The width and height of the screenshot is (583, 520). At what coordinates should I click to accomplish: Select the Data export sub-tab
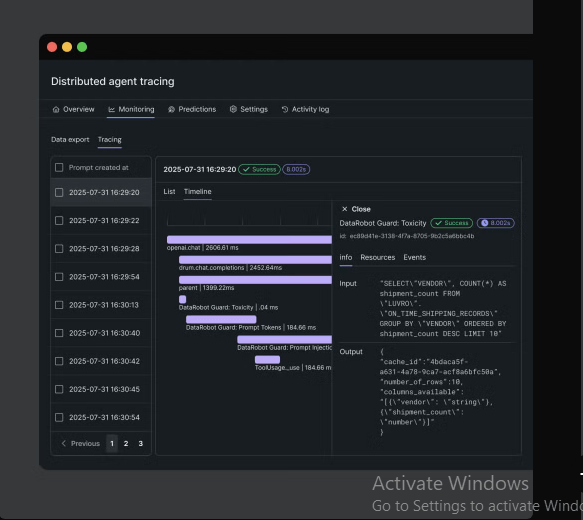[70, 140]
